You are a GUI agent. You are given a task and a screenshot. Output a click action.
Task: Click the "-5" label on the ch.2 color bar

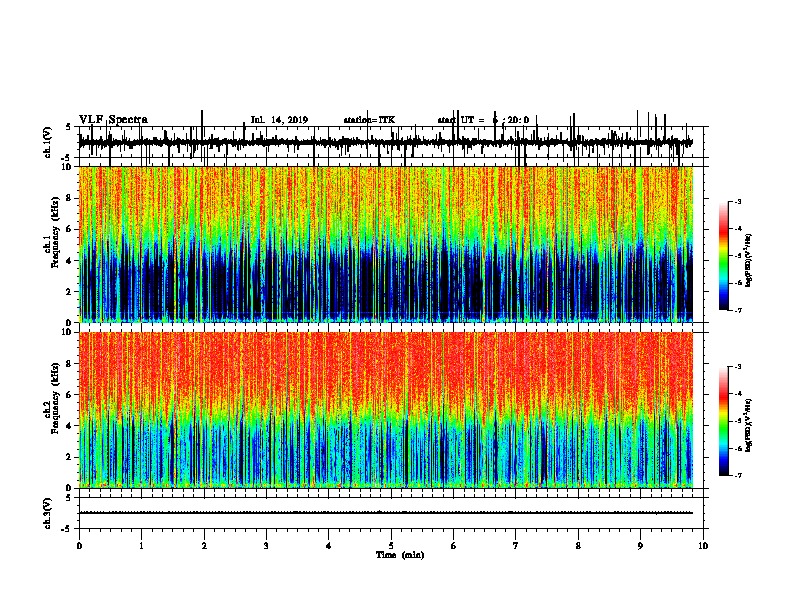click(x=738, y=421)
